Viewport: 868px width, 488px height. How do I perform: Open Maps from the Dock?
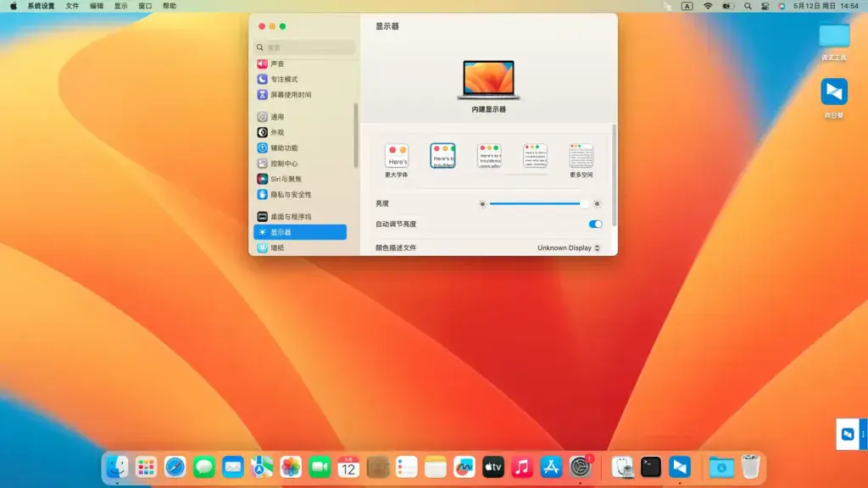pos(262,468)
